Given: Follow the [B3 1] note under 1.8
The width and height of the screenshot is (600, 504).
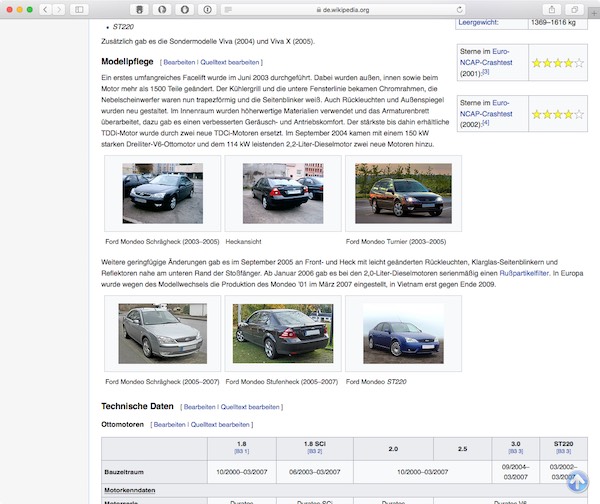Looking at the screenshot, I should pyautogui.click(x=241, y=451).
